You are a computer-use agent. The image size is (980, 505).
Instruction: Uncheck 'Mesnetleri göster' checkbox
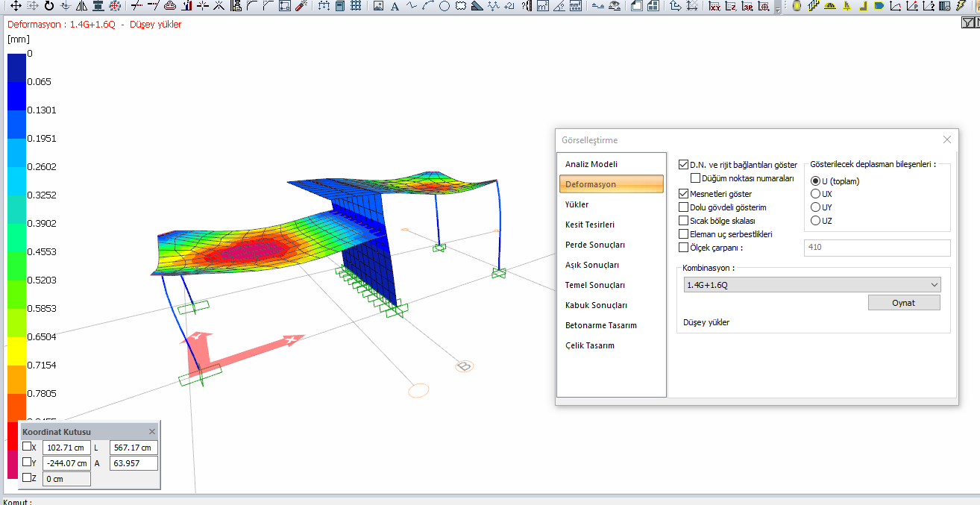click(x=684, y=193)
